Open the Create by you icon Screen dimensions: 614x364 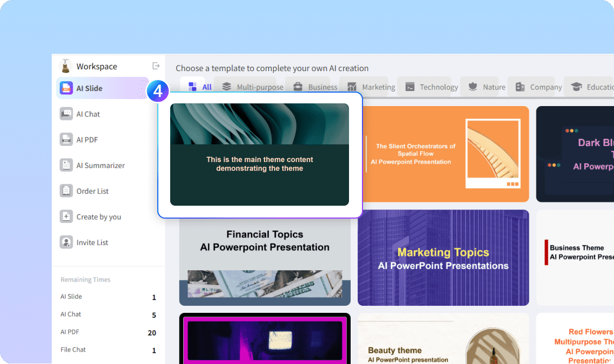(66, 216)
